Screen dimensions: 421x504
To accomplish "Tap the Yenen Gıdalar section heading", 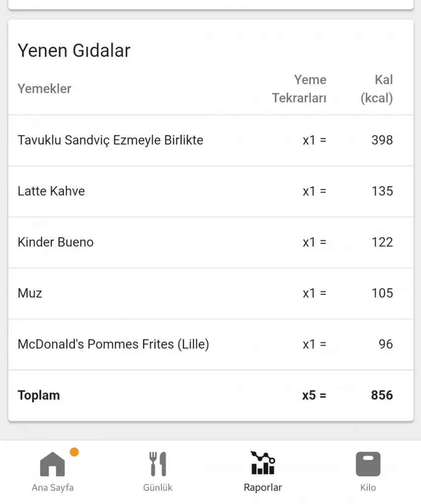I will (x=74, y=51).
